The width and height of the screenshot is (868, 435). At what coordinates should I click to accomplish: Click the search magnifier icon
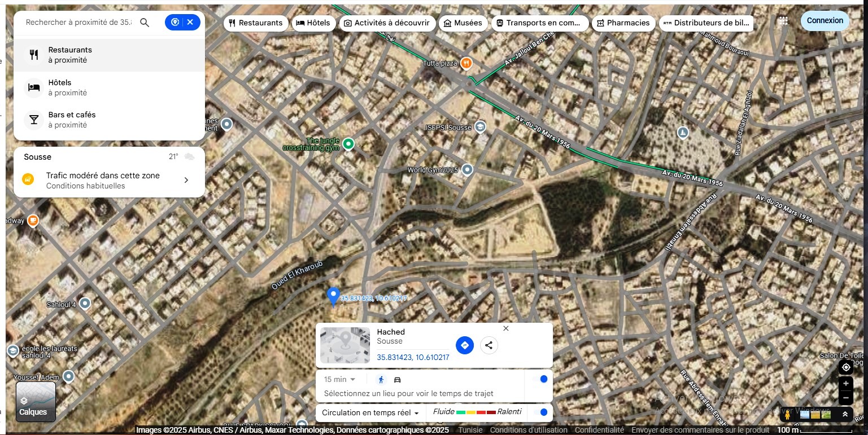(x=145, y=23)
